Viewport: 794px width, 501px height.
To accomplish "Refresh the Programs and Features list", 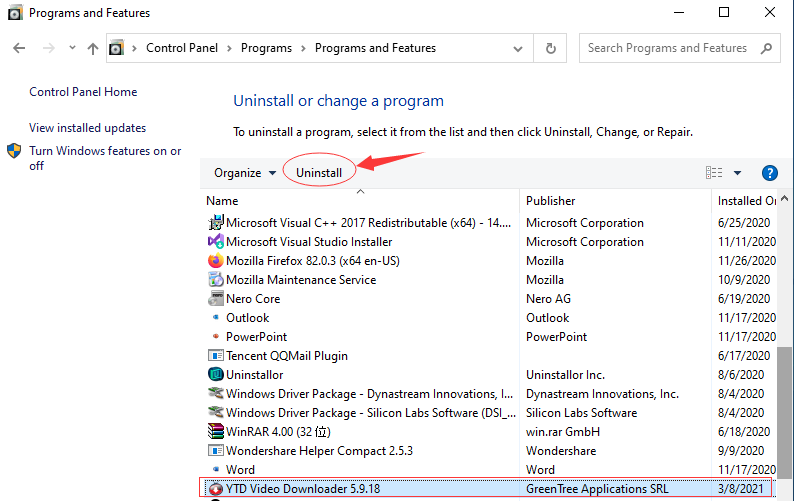I will click(550, 48).
